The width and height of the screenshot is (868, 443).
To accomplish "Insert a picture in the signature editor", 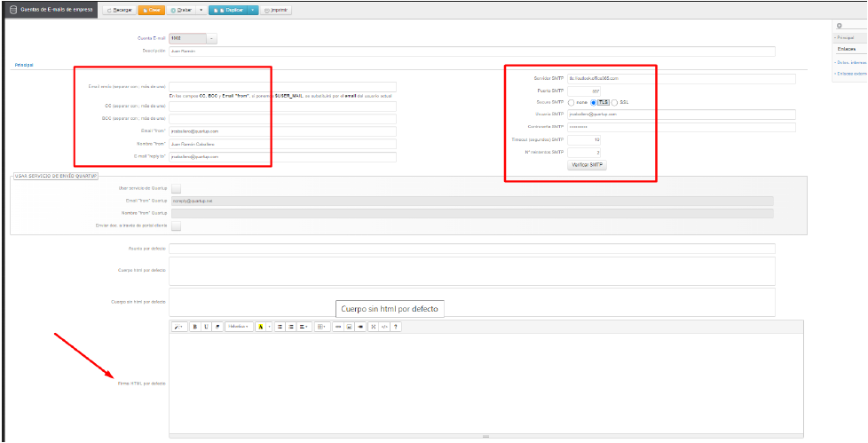I will (350, 327).
